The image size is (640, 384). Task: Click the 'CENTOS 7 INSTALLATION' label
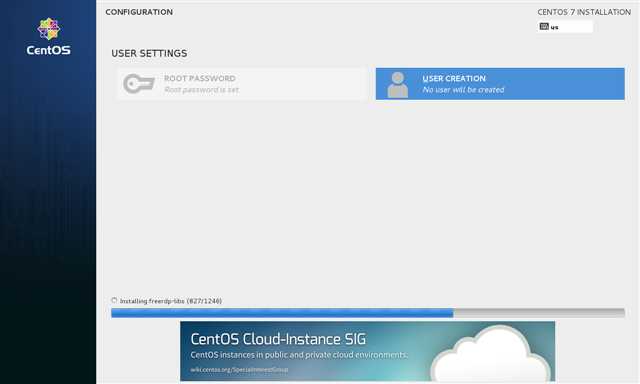[584, 12]
